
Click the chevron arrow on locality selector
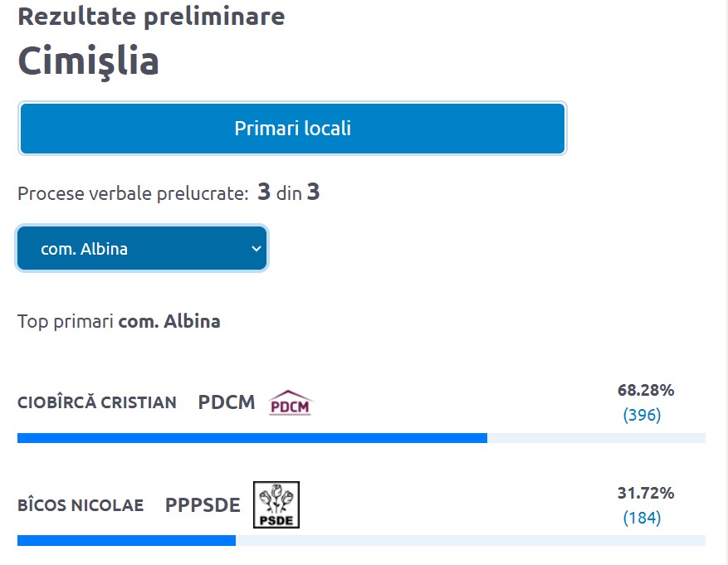(x=256, y=249)
